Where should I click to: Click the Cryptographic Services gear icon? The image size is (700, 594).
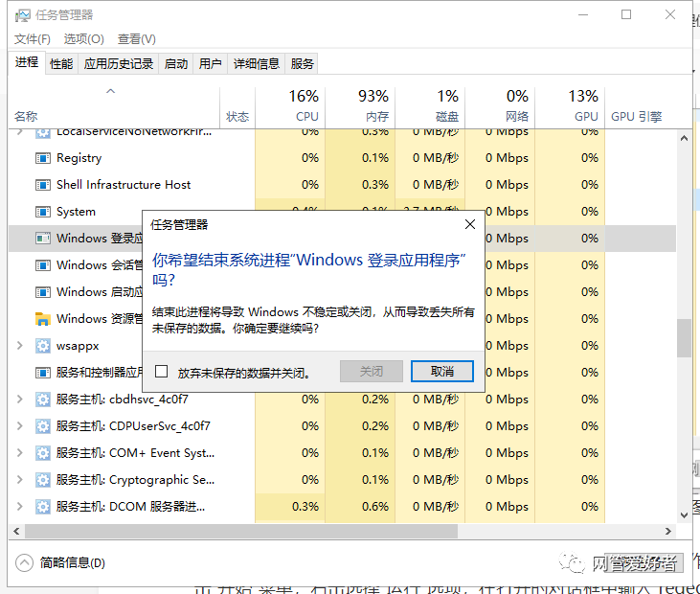[x=43, y=480]
